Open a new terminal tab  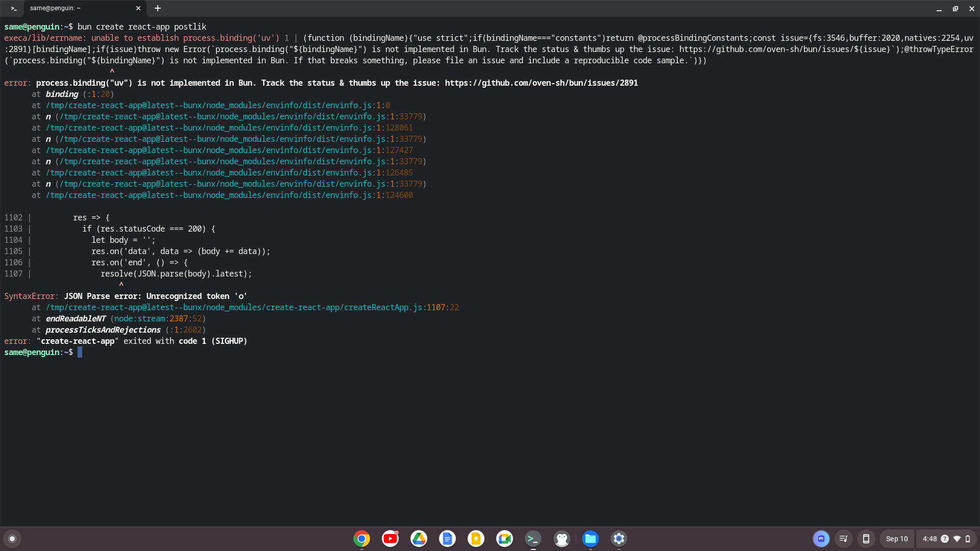click(157, 8)
